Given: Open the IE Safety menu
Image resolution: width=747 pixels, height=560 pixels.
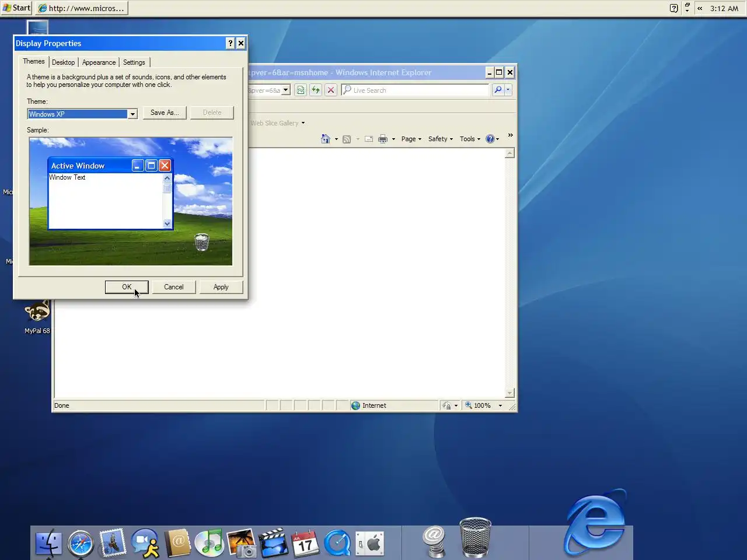Looking at the screenshot, I should click(x=441, y=139).
